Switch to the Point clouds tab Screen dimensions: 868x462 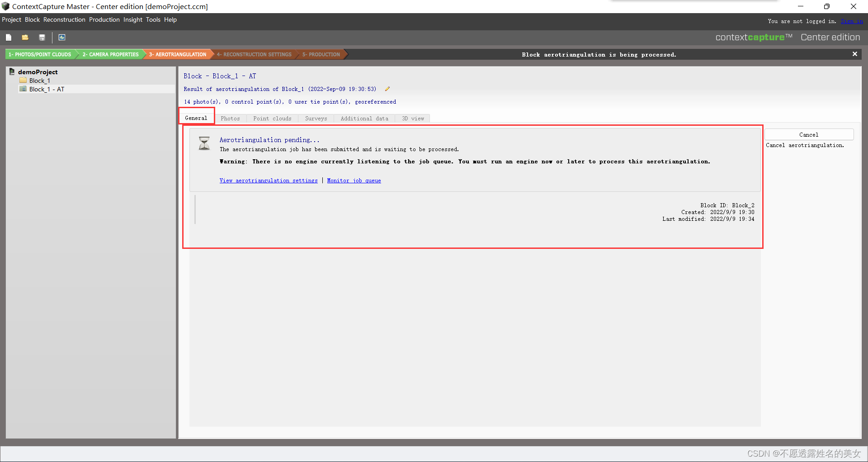[273, 119]
